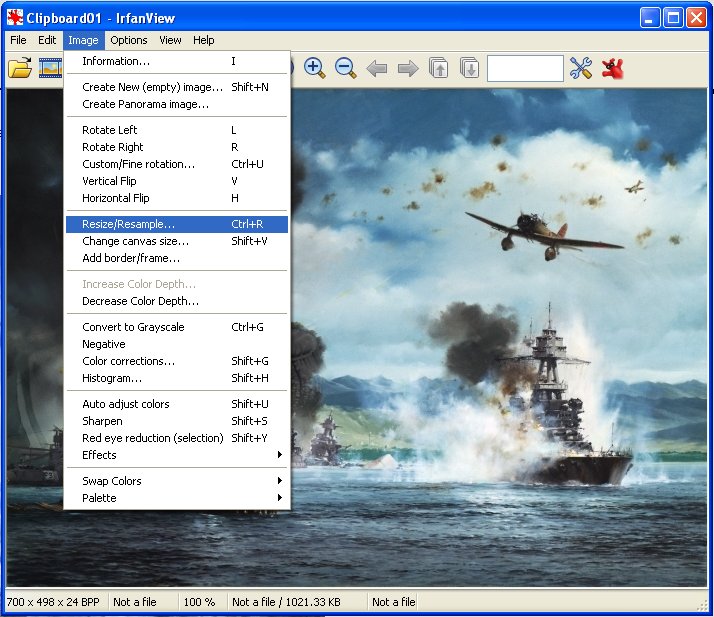
Task: Open Color corrections...
Action: pos(177,361)
